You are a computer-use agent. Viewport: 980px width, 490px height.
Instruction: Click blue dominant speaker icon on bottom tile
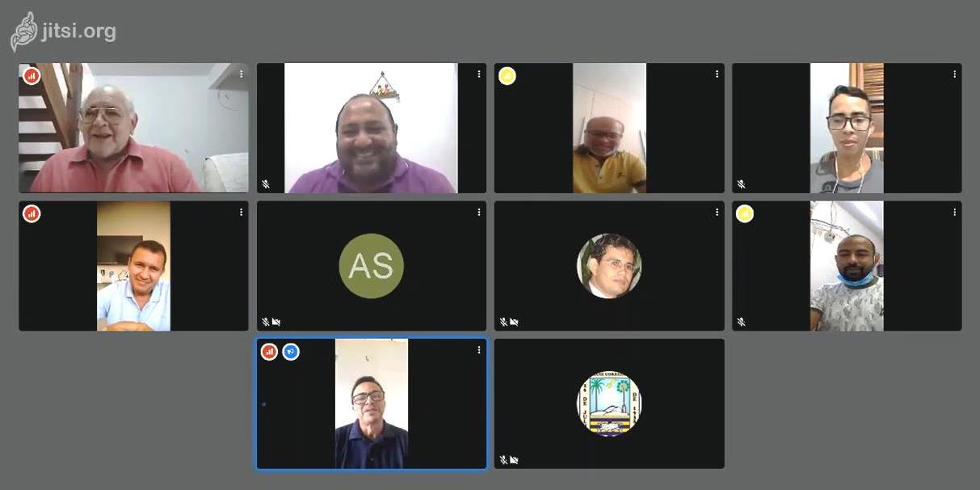(291, 352)
